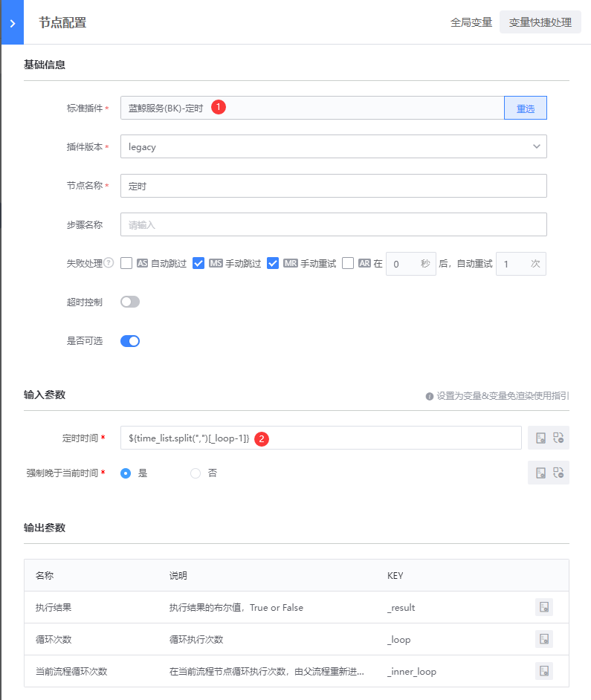This screenshot has width=591, height=700.
Task: Click the 变量快捷处理 button
Action: click(x=540, y=22)
